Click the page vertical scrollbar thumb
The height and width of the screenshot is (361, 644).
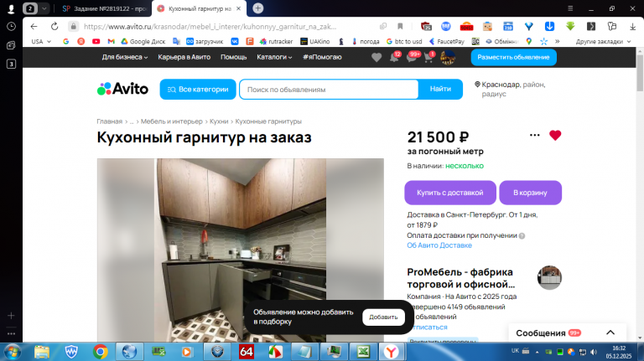click(x=640, y=73)
